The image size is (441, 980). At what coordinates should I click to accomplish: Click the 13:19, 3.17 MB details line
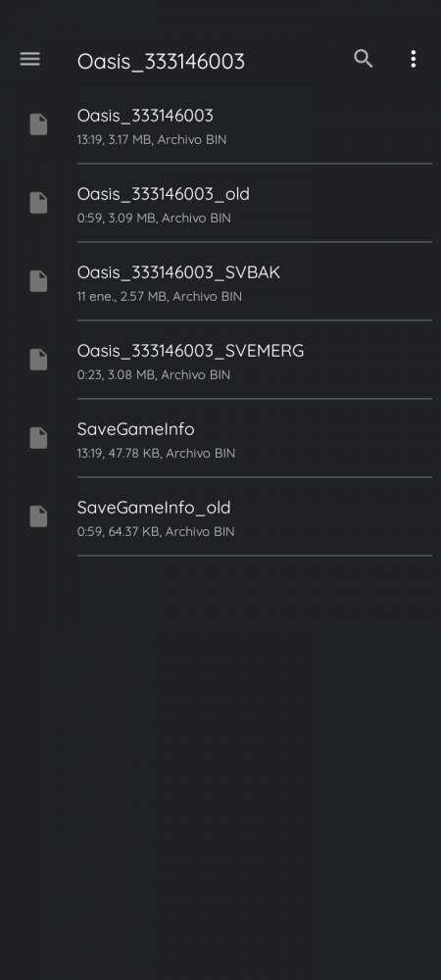(152, 139)
